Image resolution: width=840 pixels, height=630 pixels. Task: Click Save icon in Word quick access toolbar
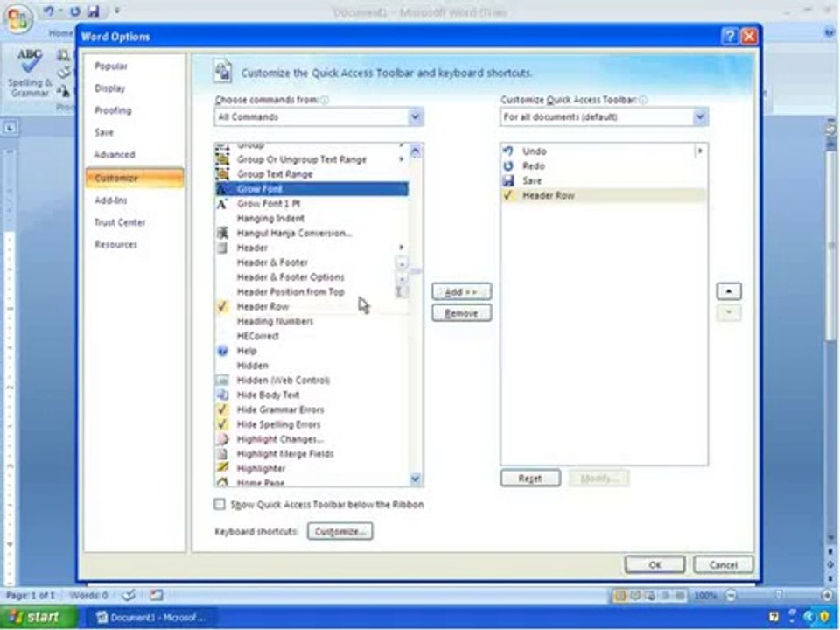tap(93, 10)
